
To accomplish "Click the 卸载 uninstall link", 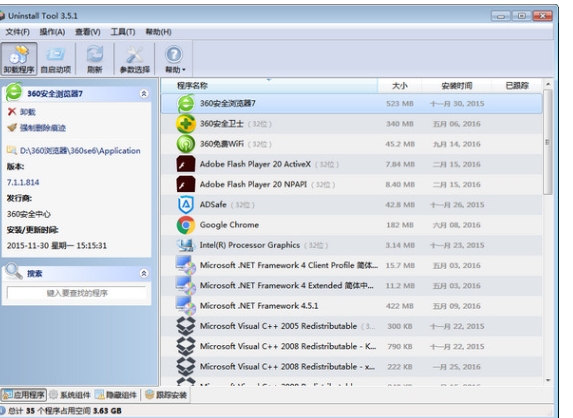I will coord(27,112).
